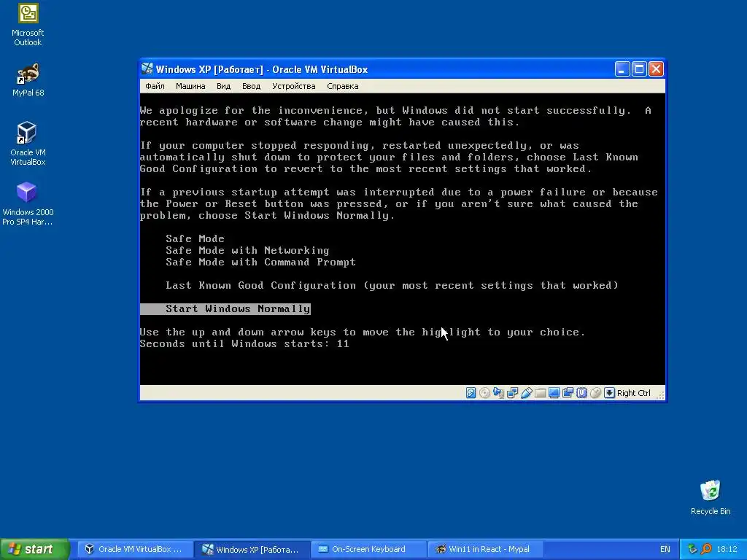This screenshot has height=560, width=747.
Task: Switch to Oracle VM VirtualBox taskbar button
Action: [134, 549]
